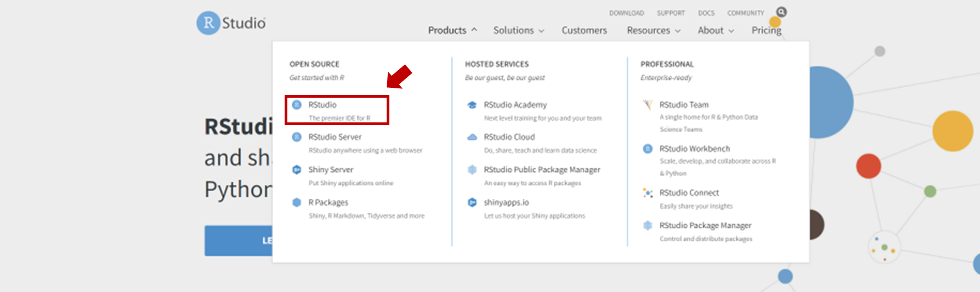Click 'Shiny, R Markdown, Tidyverse and more' text
The image size is (980, 292).
tap(366, 216)
